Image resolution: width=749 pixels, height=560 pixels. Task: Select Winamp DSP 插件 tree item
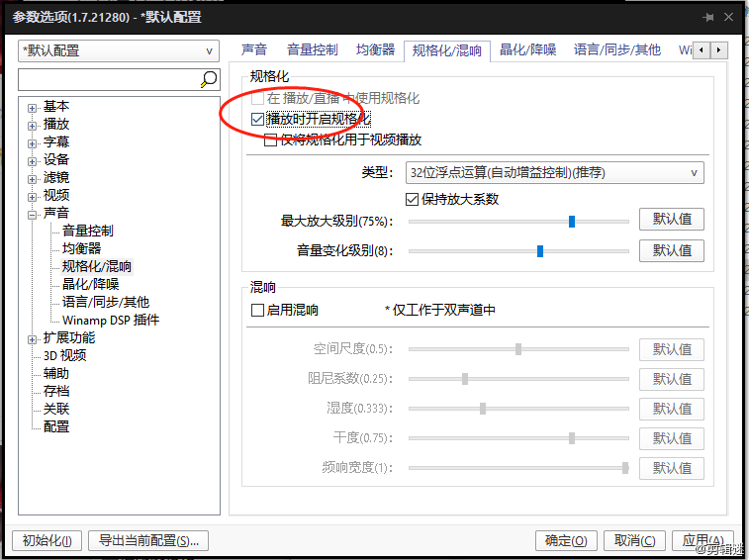click(111, 320)
